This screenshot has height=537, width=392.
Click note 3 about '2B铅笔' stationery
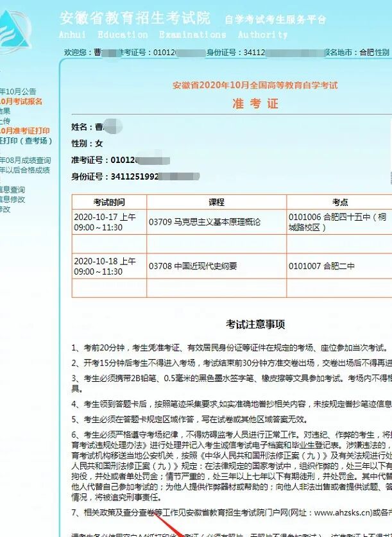[x=232, y=383]
